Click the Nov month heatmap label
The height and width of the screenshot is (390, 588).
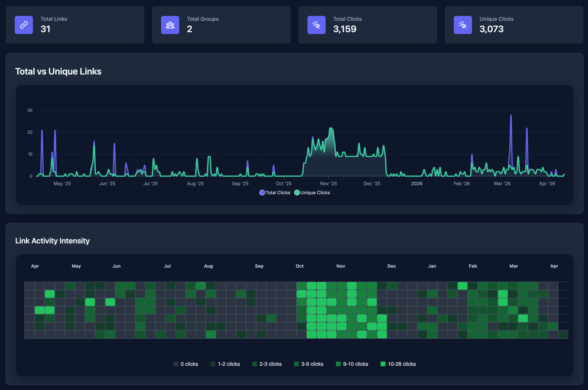coord(341,266)
